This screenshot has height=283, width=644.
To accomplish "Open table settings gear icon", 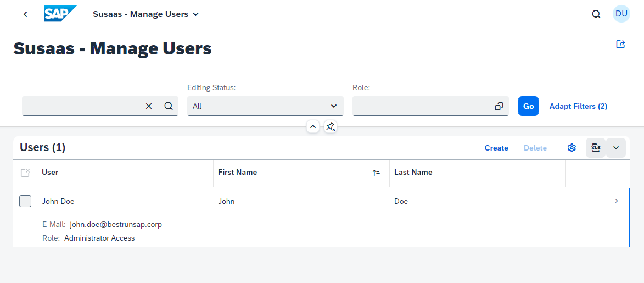I will tap(572, 148).
